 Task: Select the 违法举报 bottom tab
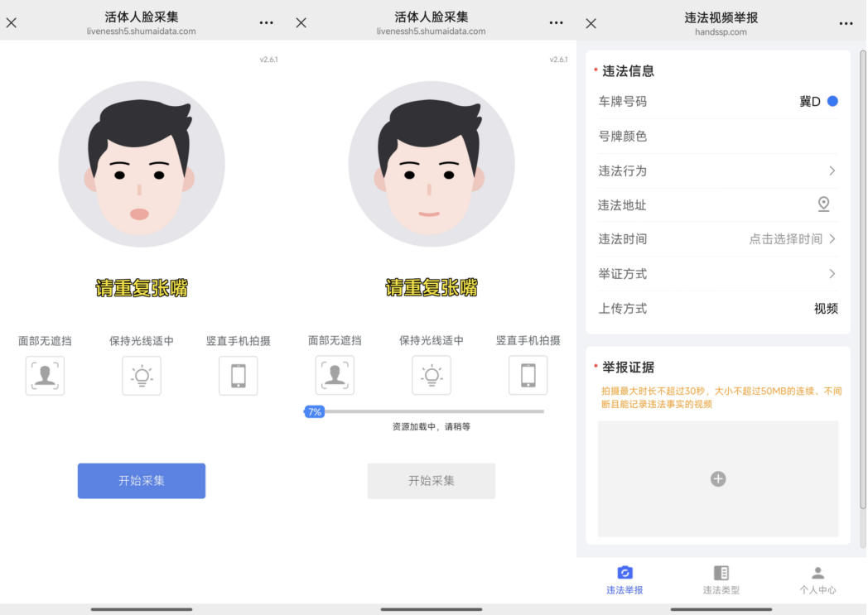click(x=624, y=580)
